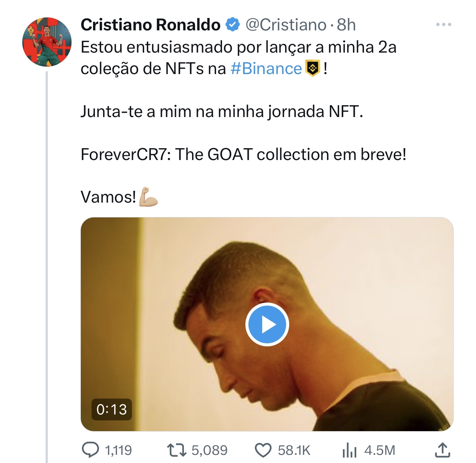Viewport: 476px width, 463px height.
Task: Click the reply speech bubble icon
Action: 90,450
